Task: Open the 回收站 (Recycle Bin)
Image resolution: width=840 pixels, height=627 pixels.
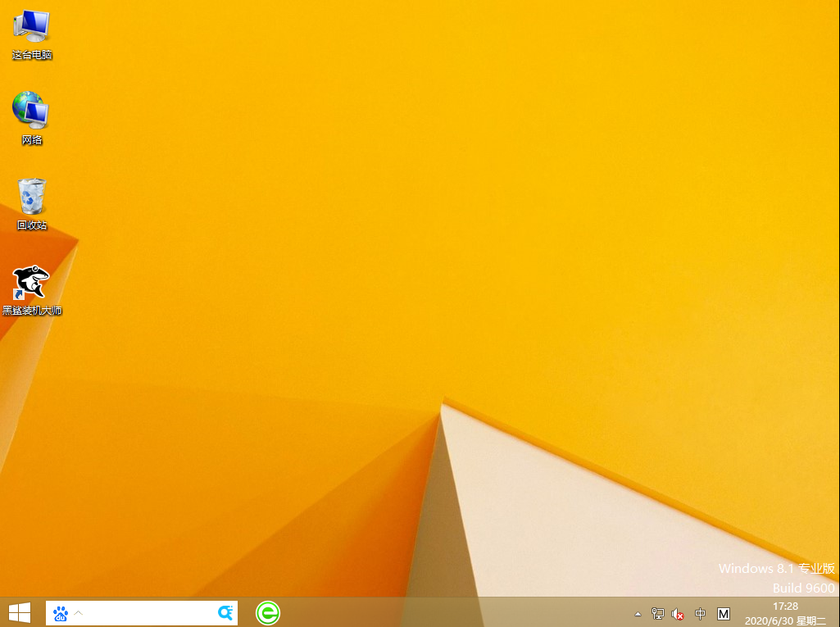Action: click(x=31, y=195)
